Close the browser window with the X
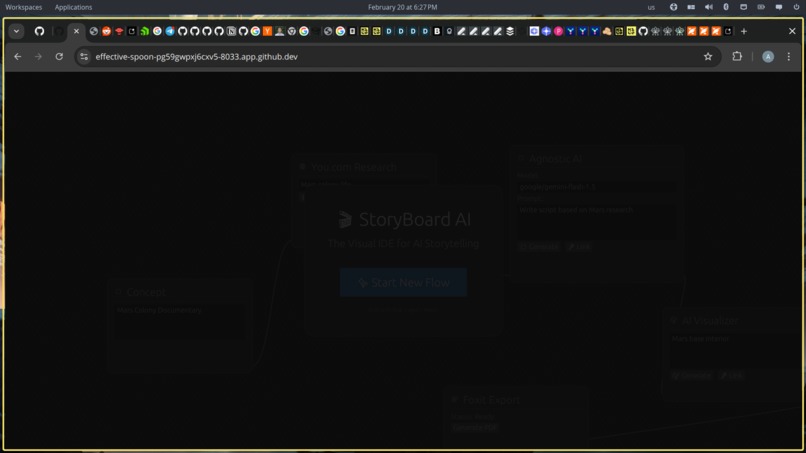The height and width of the screenshot is (453, 806). click(792, 31)
